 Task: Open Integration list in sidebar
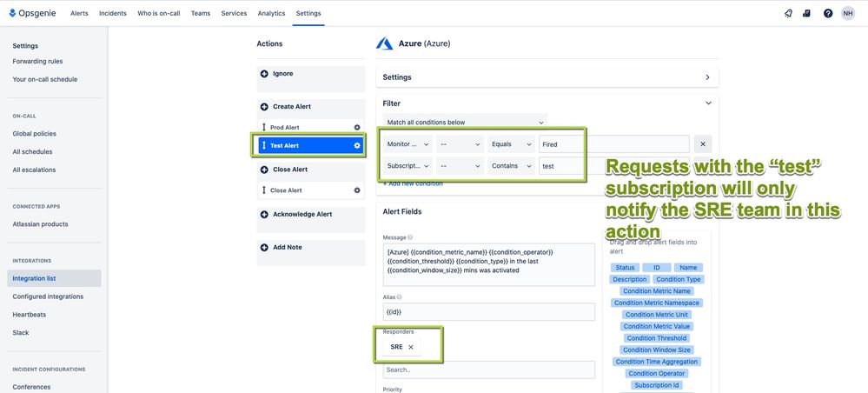click(54, 278)
